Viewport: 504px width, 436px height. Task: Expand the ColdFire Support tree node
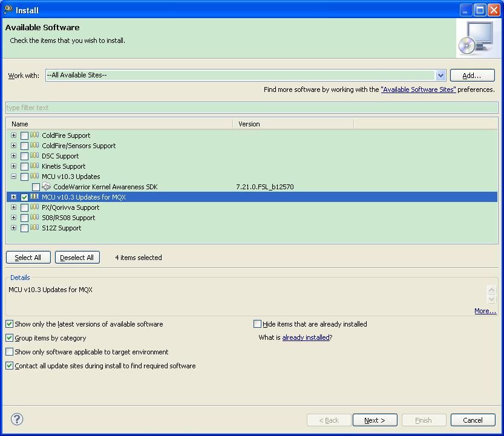pyautogui.click(x=13, y=135)
